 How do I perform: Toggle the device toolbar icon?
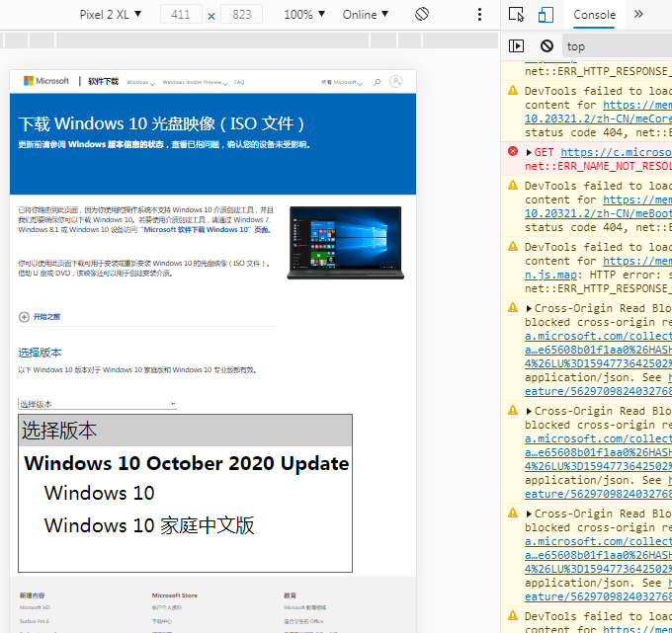pyautogui.click(x=546, y=15)
